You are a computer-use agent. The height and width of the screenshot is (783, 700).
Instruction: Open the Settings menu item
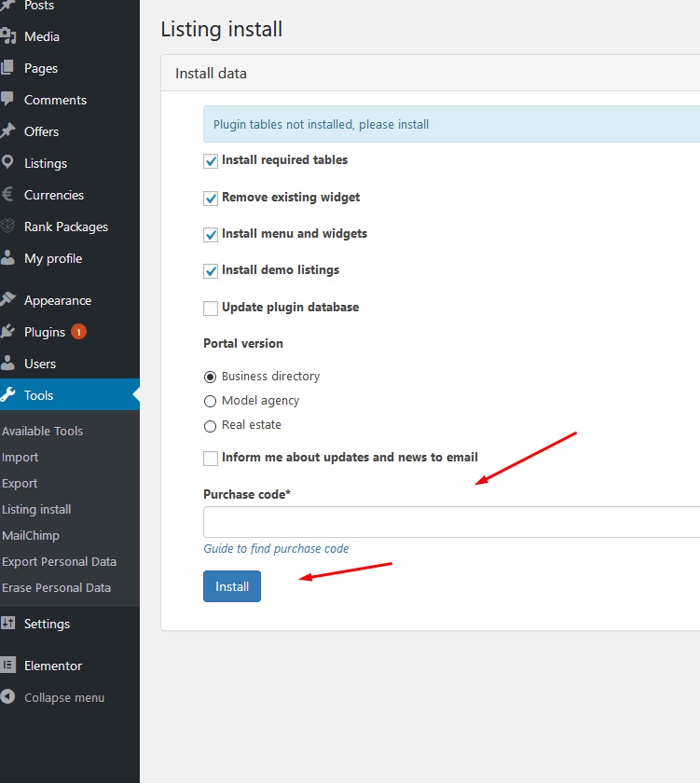tap(47, 624)
